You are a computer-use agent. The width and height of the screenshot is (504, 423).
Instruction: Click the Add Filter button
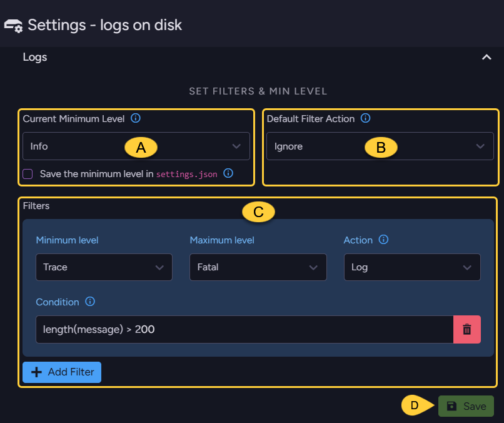[62, 372]
